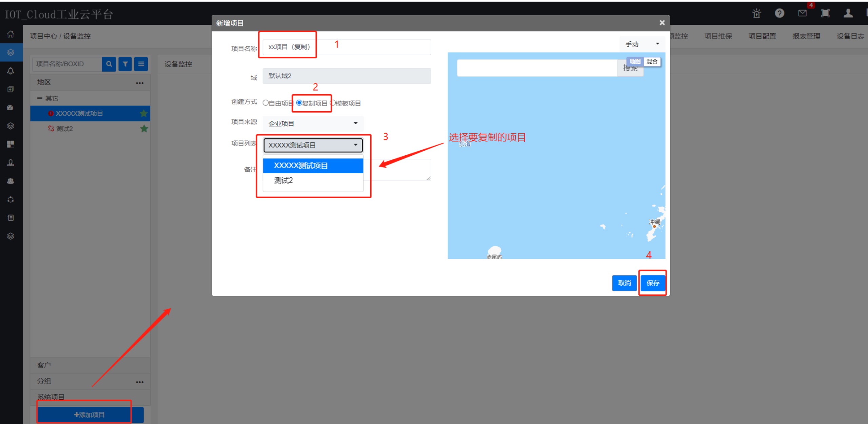
Task: Select the 复制项目 radio button
Action: pyautogui.click(x=299, y=102)
